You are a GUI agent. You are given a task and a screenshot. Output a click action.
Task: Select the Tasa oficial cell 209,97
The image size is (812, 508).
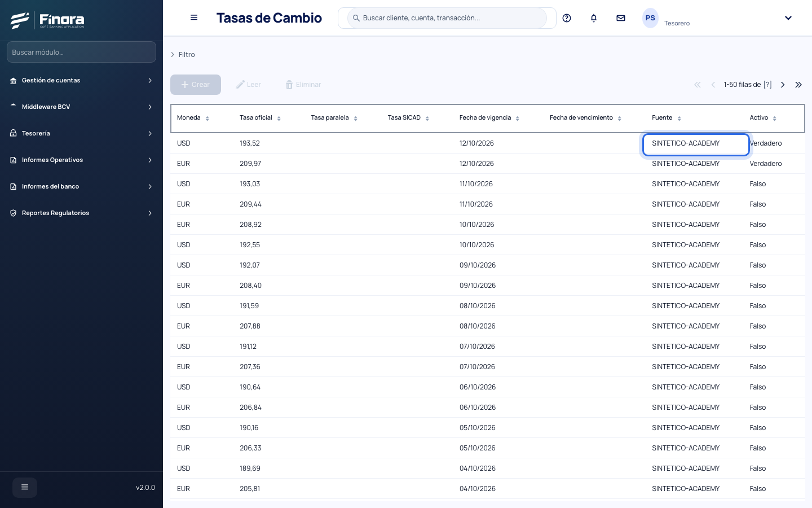250,164
